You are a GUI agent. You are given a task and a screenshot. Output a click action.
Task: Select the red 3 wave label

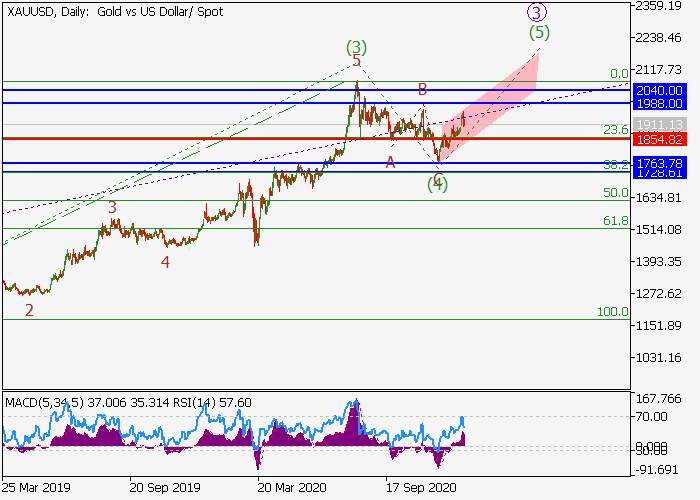pos(112,207)
